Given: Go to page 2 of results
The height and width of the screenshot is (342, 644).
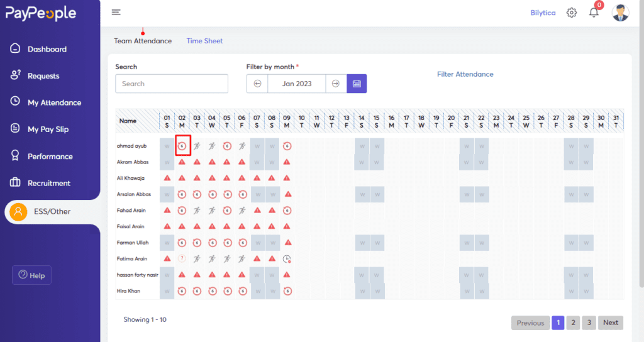Looking at the screenshot, I should tap(572, 323).
